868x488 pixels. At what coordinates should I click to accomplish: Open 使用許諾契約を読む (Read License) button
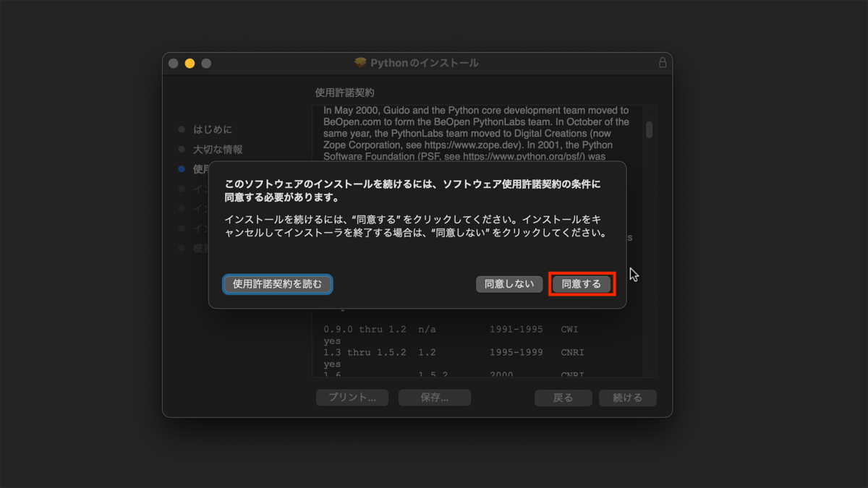[x=278, y=284]
